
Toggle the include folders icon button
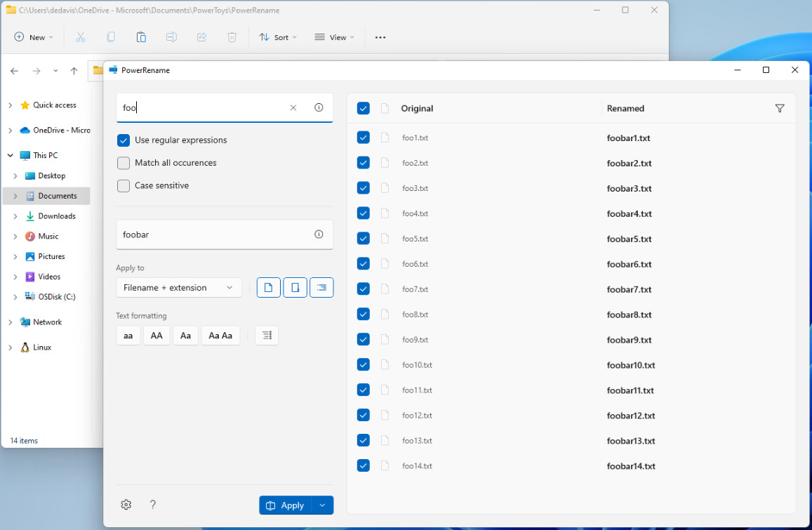pyautogui.click(x=295, y=288)
